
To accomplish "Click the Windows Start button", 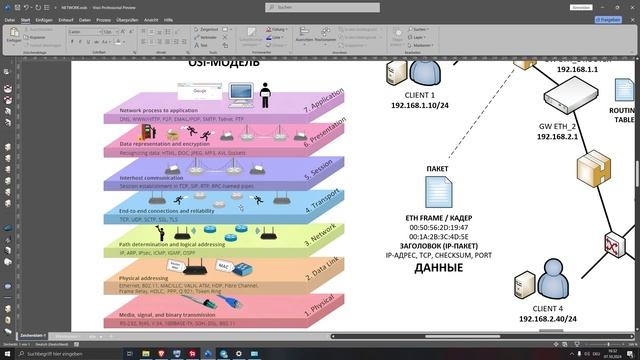I will (7, 353).
